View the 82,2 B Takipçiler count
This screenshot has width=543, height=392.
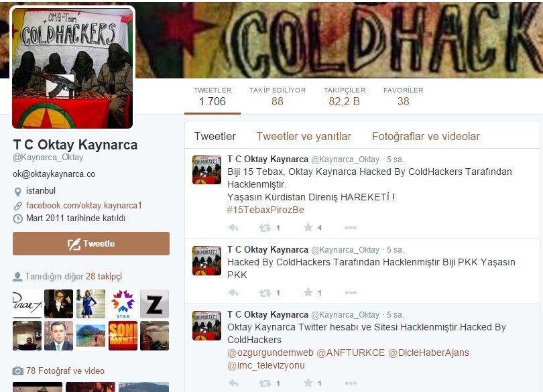tap(344, 101)
